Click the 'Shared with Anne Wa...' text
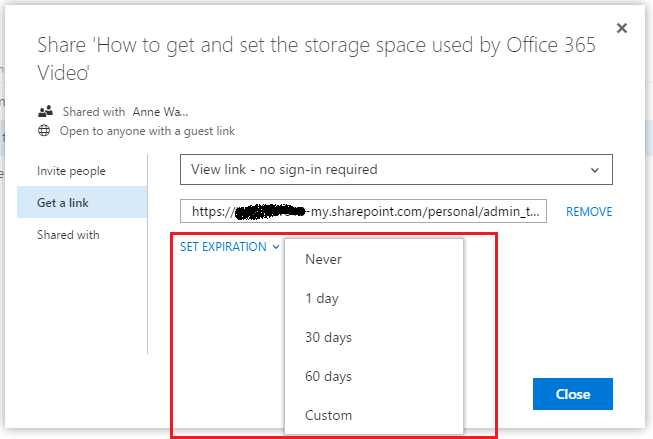The height and width of the screenshot is (439, 653). [125, 112]
